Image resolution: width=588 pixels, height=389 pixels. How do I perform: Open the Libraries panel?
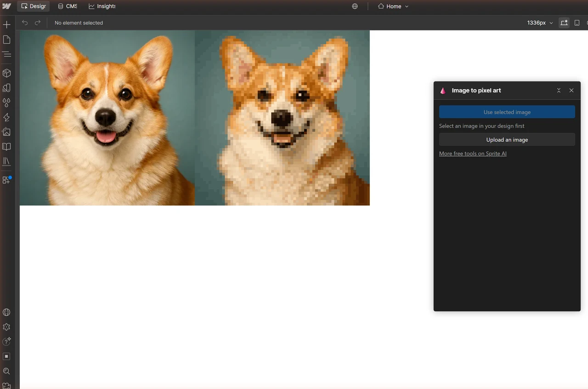click(6, 161)
